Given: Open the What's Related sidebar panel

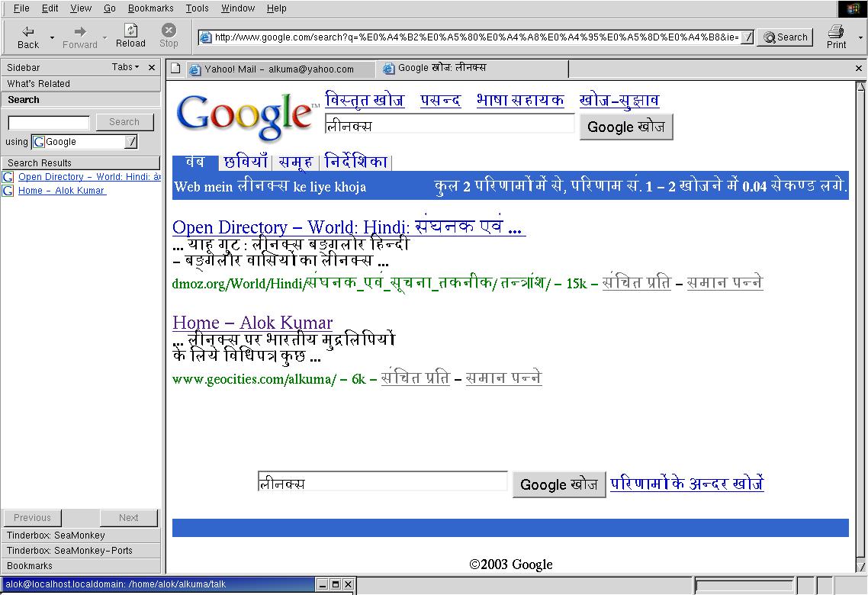Looking at the screenshot, I should 81,84.
